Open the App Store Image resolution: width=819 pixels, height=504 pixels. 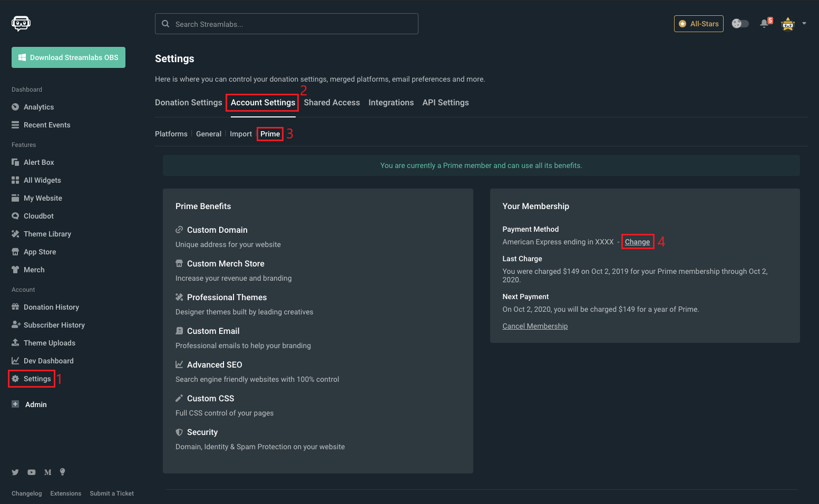[34, 252]
